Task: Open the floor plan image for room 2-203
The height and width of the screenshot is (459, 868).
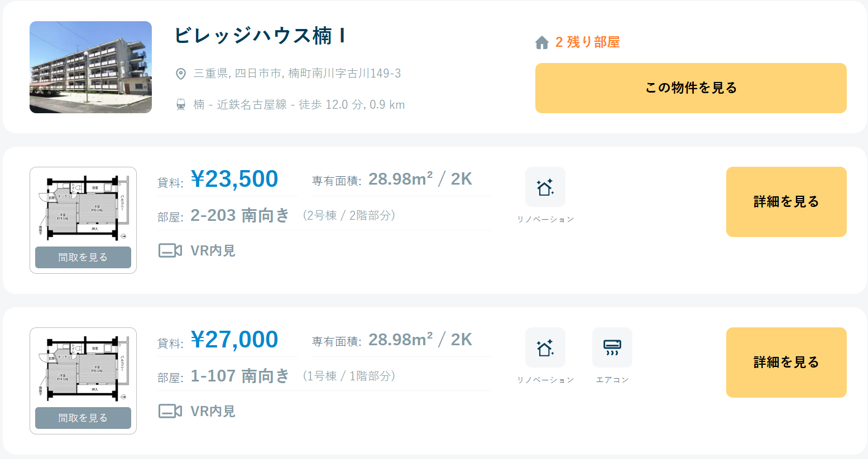Action: pyautogui.click(x=83, y=207)
